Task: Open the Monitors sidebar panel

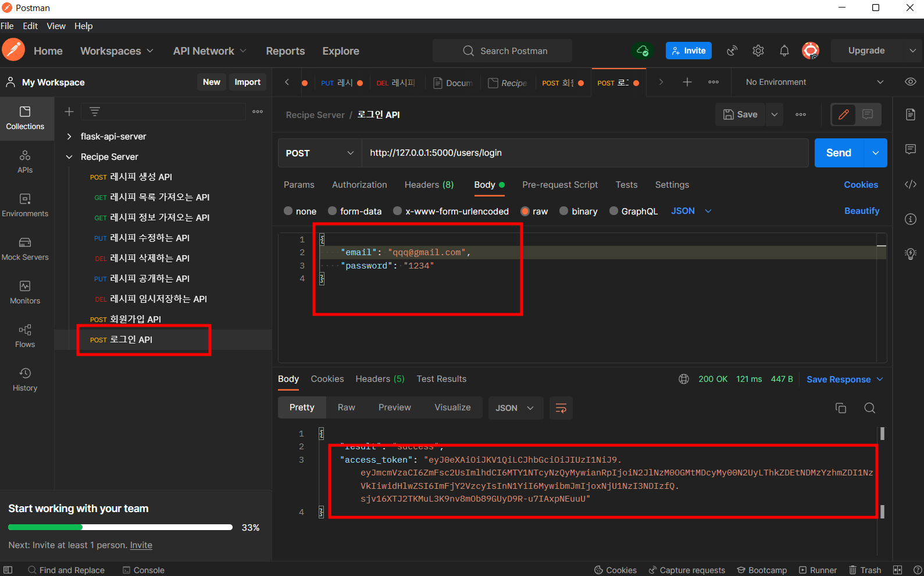Action: 25,292
